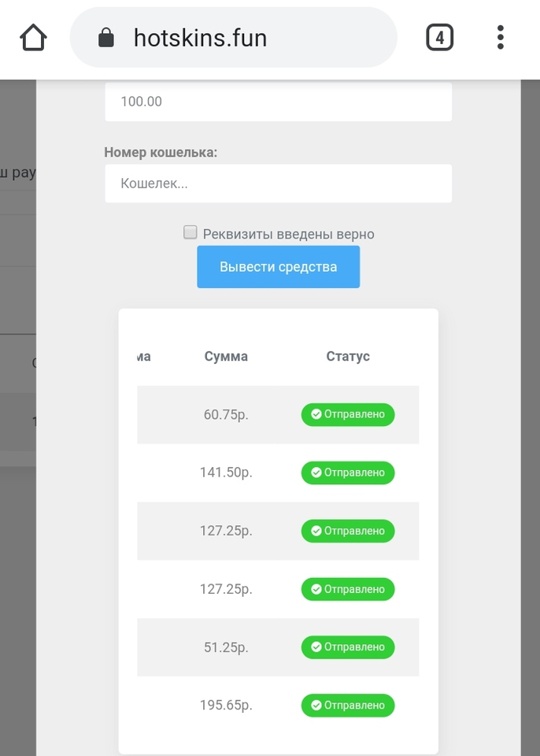The image size is (540, 756).
Task: Click the Номер кошелька label
Action: point(161,152)
